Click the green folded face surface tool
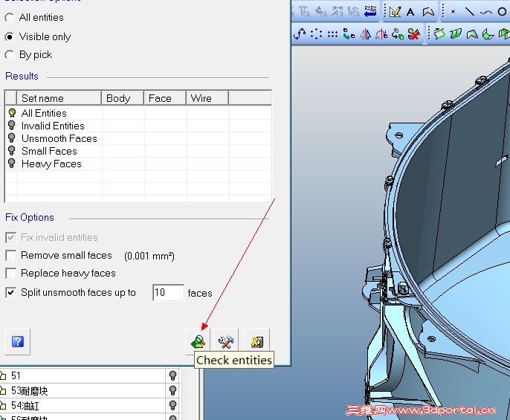This screenshot has width=510, height=420. coord(488,34)
